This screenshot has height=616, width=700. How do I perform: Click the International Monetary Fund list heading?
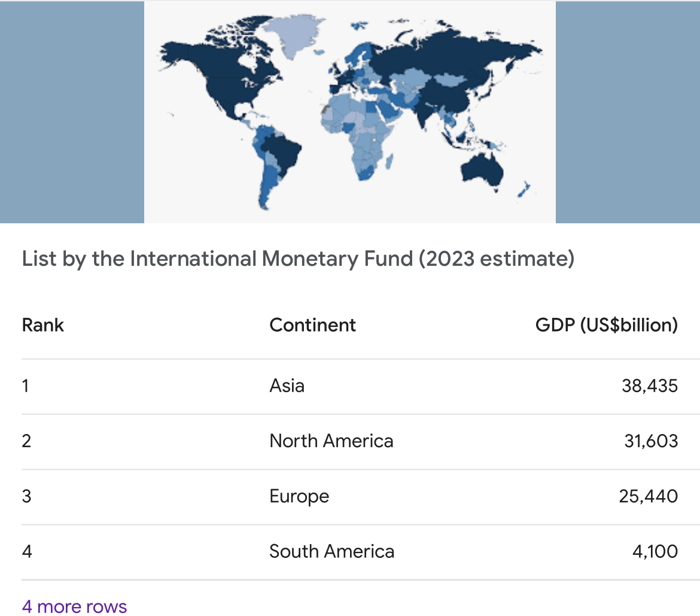click(298, 259)
